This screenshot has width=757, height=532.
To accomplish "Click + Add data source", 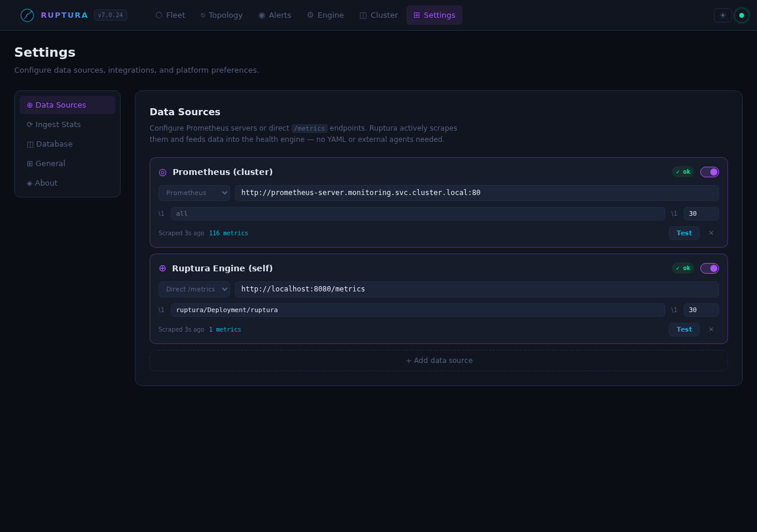I will (439, 361).
